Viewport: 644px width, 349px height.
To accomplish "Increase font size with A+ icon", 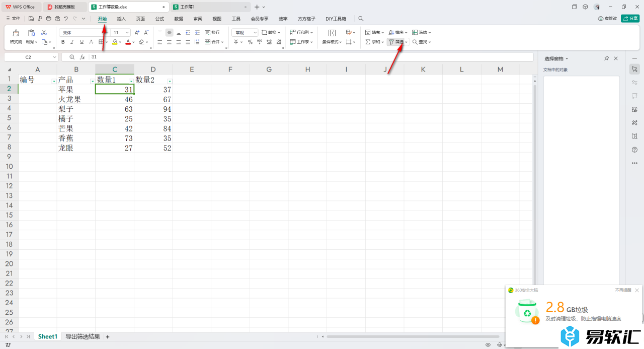I will [137, 32].
